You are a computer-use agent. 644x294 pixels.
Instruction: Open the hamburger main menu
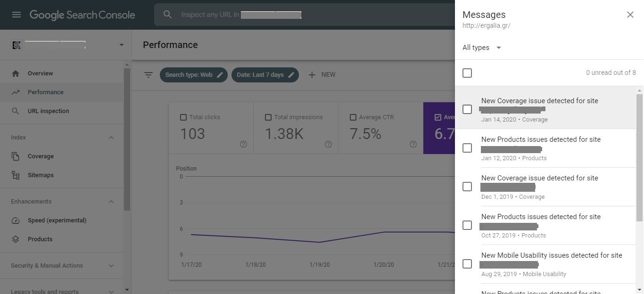tap(17, 15)
